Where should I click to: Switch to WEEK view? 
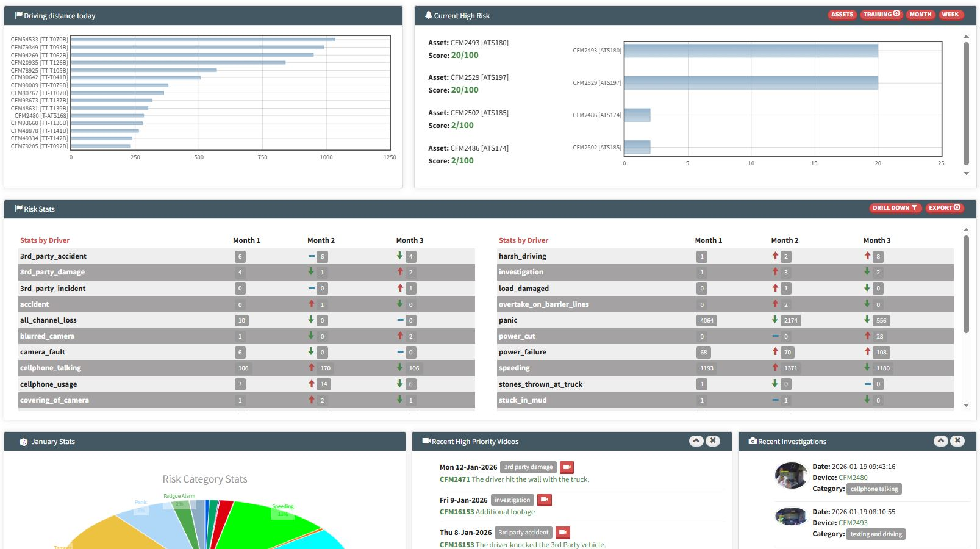point(951,14)
